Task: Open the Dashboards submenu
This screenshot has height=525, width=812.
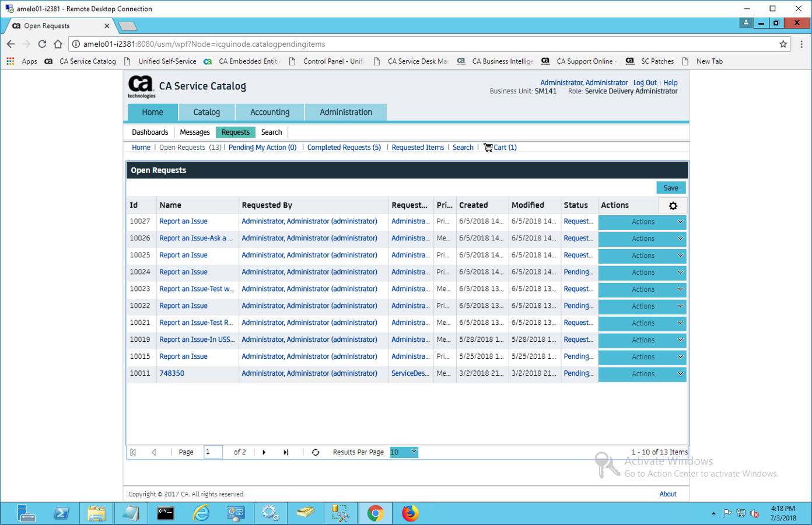Action: click(150, 132)
